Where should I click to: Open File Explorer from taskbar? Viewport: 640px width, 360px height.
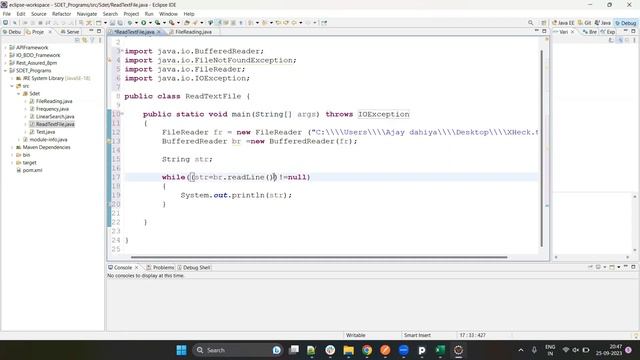coord(349,350)
